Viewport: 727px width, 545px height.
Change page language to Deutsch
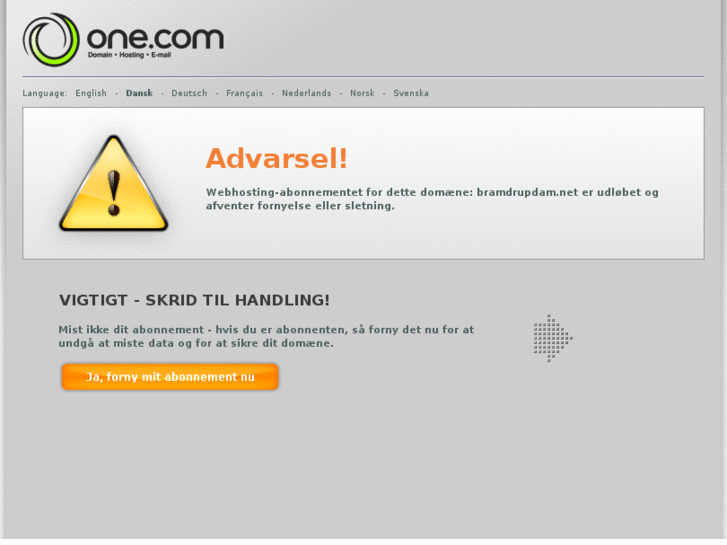click(189, 93)
